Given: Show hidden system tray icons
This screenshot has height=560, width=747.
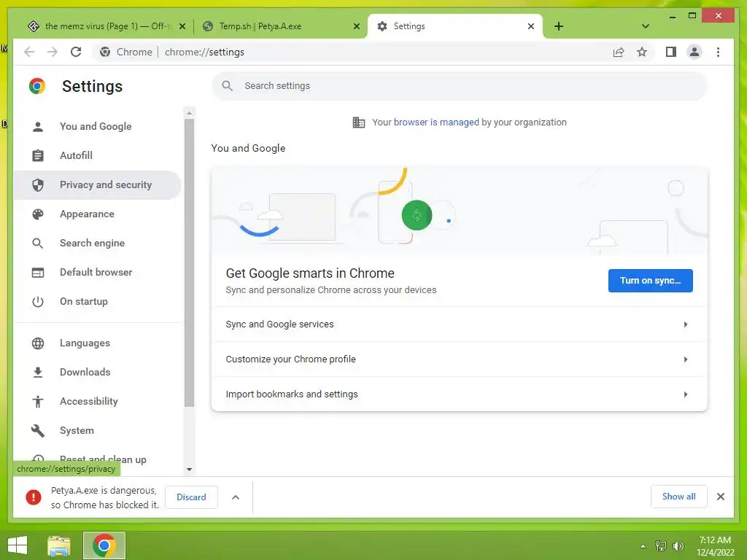Looking at the screenshot, I should click(x=643, y=546).
